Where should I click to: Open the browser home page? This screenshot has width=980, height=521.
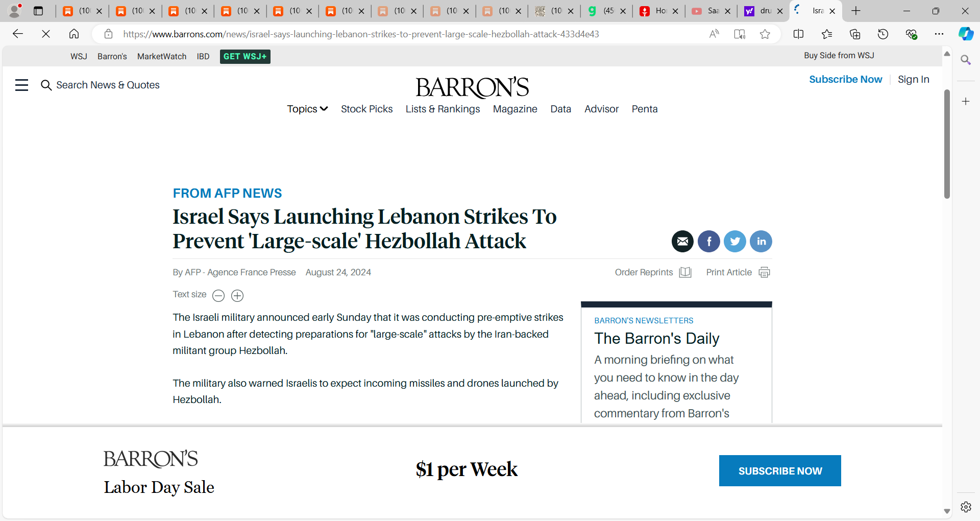pos(74,34)
